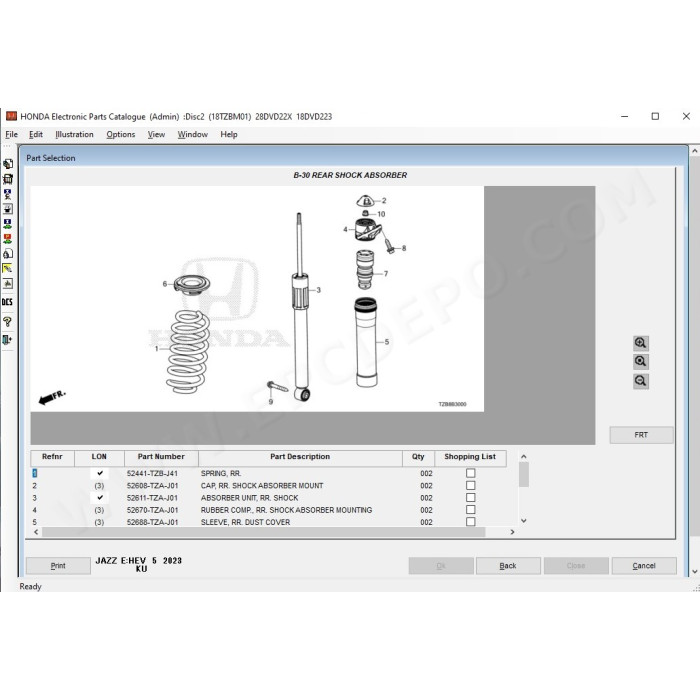
Task: Click the Cancel button
Action: [644, 566]
